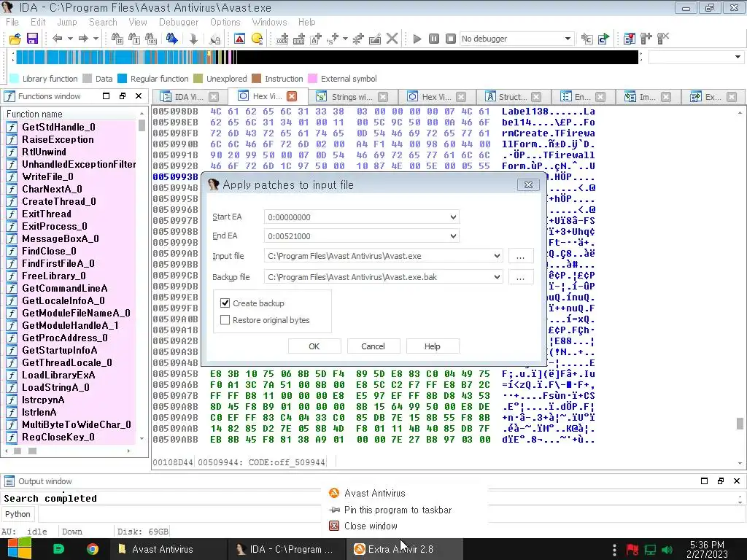Click Avast Antivirus in taskbar jump list
The image size is (747, 560).
(x=374, y=494)
